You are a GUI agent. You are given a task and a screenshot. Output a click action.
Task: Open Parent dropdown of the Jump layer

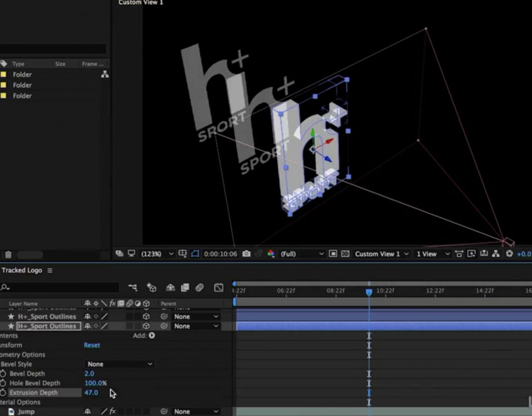pyautogui.click(x=196, y=412)
